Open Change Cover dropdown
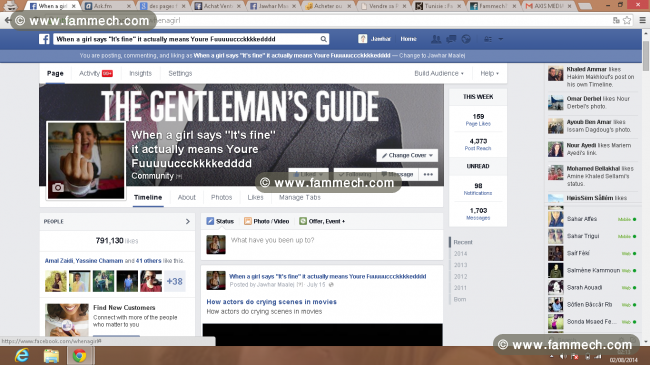The image size is (650, 365). (407, 155)
